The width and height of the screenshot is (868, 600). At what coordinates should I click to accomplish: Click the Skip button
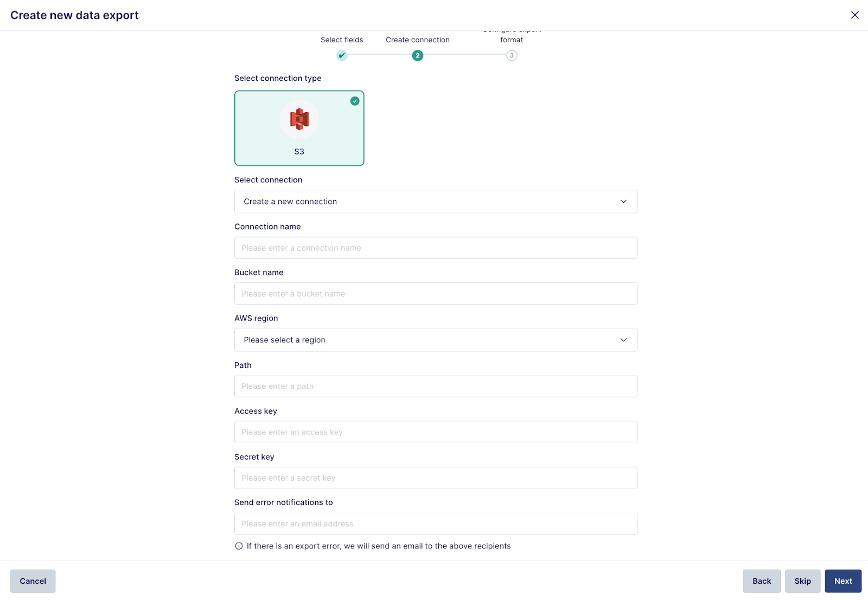tap(803, 580)
